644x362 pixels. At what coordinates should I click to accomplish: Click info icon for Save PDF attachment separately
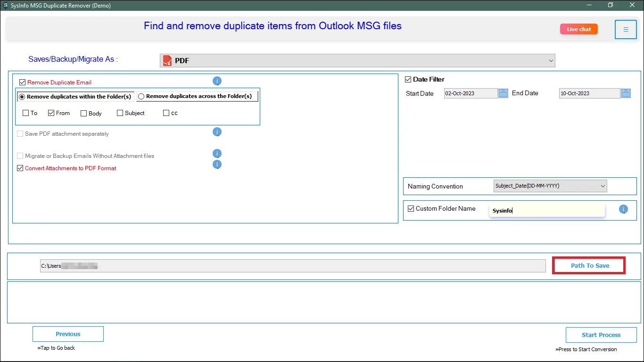pyautogui.click(x=217, y=132)
